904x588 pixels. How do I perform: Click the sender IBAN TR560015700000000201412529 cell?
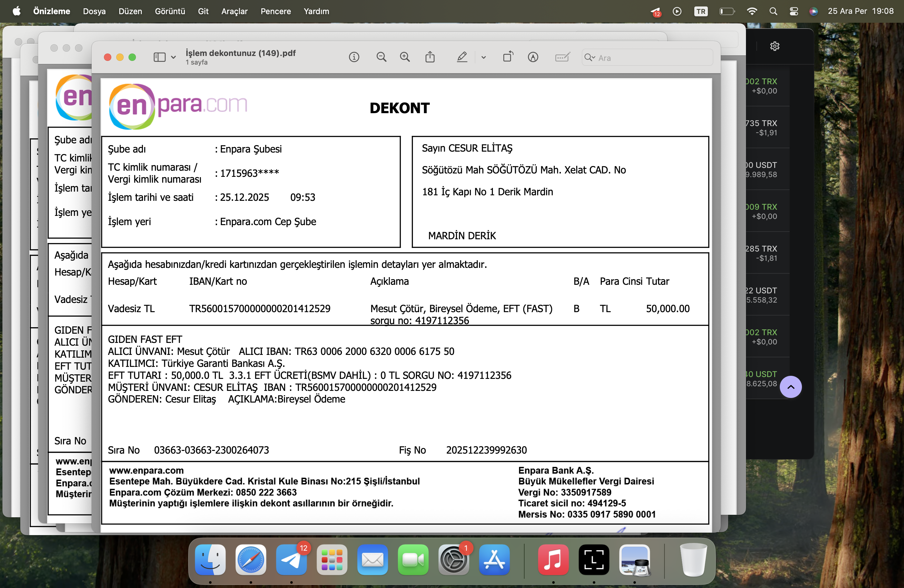(x=260, y=308)
